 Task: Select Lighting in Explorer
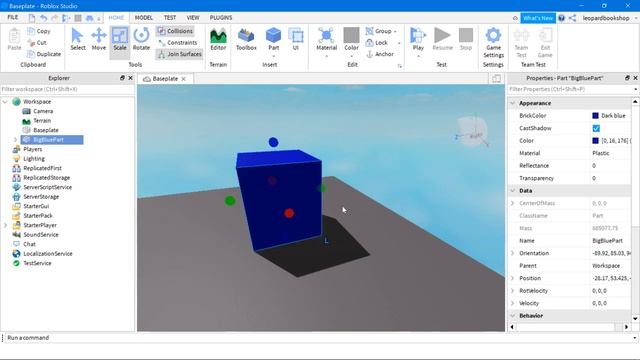tap(34, 159)
